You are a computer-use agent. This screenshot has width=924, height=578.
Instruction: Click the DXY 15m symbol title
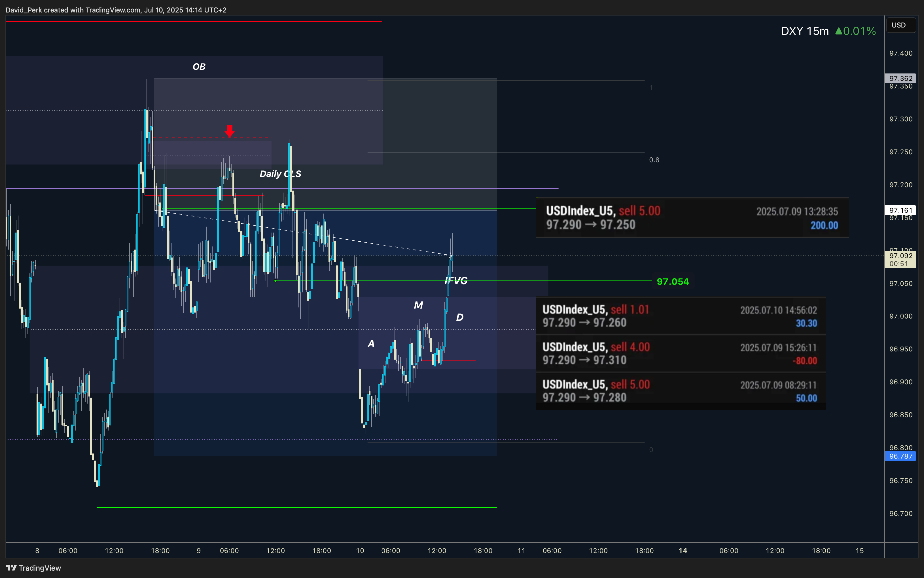pyautogui.click(x=804, y=31)
